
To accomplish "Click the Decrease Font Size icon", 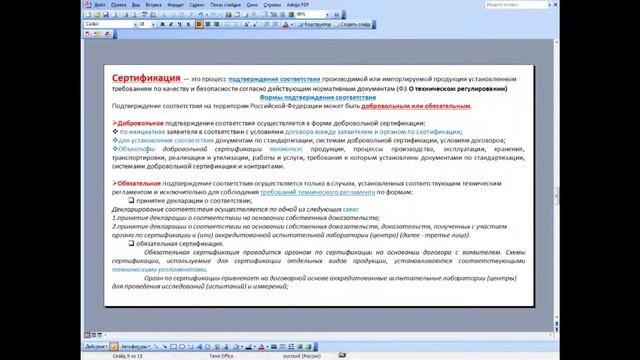I will click(255, 24).
